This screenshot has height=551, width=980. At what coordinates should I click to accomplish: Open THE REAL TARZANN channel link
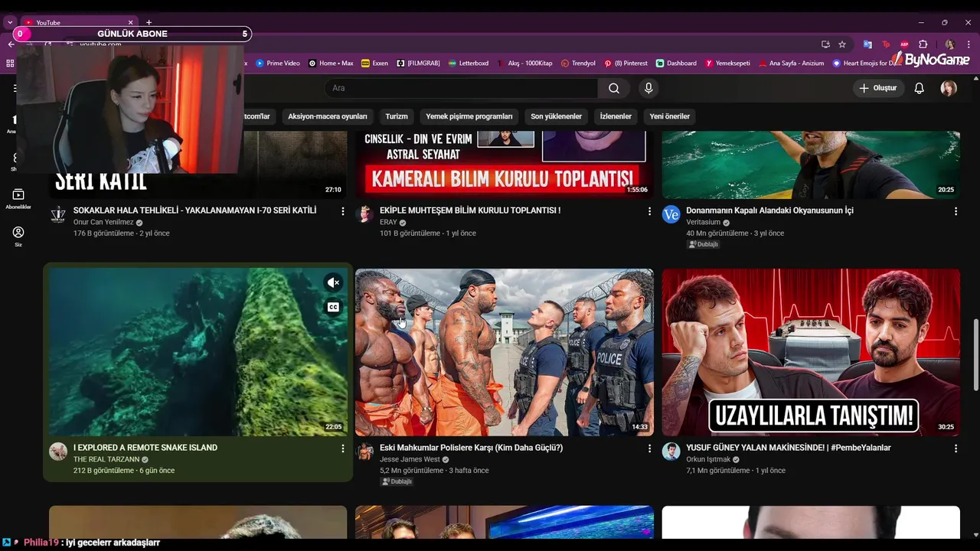106,459
